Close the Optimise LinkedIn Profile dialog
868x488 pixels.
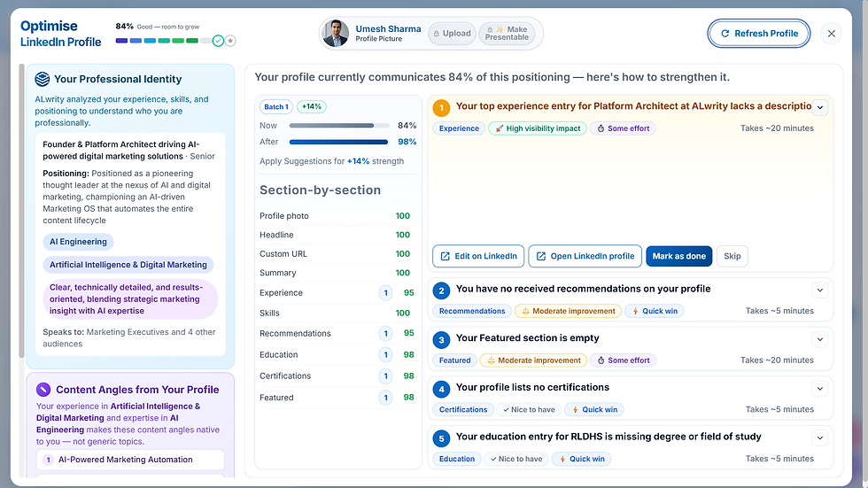click(x=831, y=33)
